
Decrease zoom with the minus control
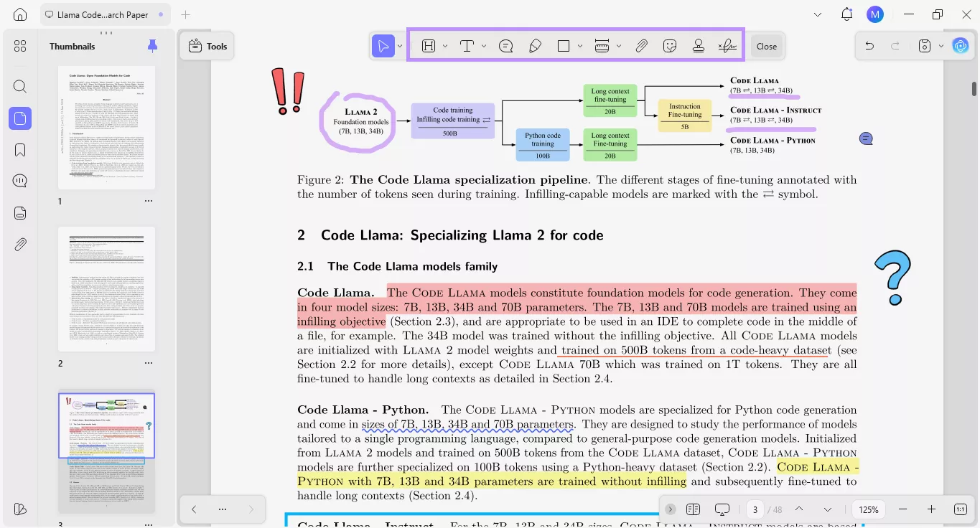[902, 509]
